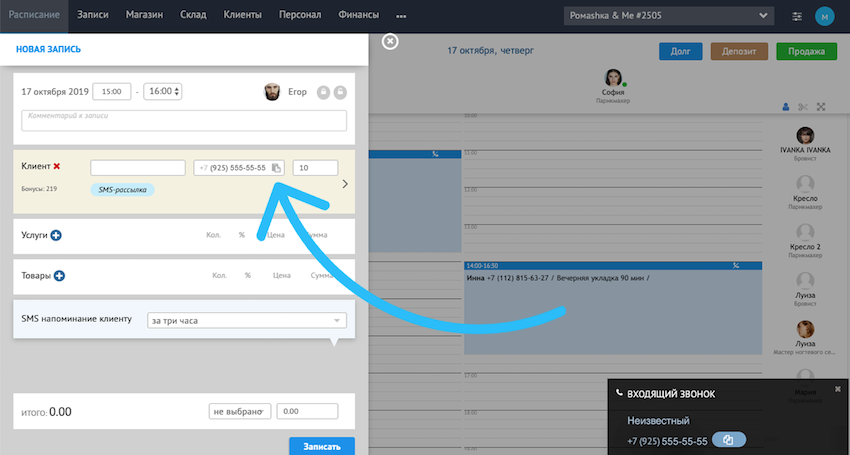Click the green Продажа button

(806, 52)
